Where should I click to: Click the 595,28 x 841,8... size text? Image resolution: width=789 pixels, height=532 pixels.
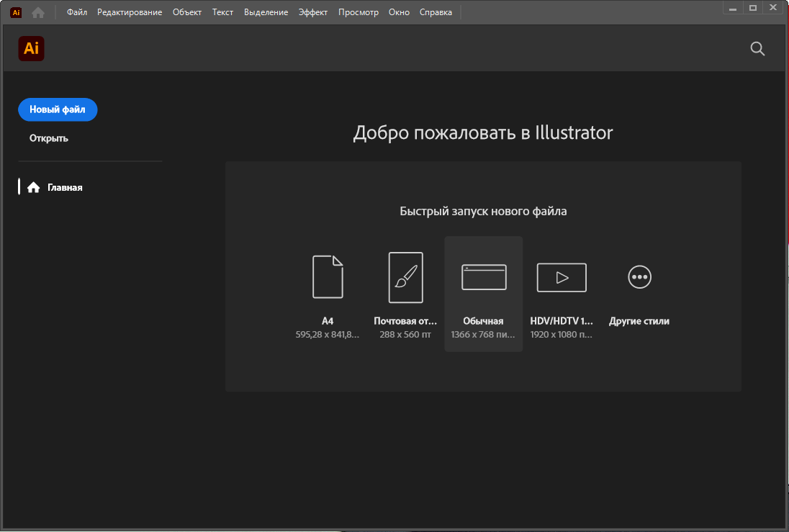click(x=328, y=334)
